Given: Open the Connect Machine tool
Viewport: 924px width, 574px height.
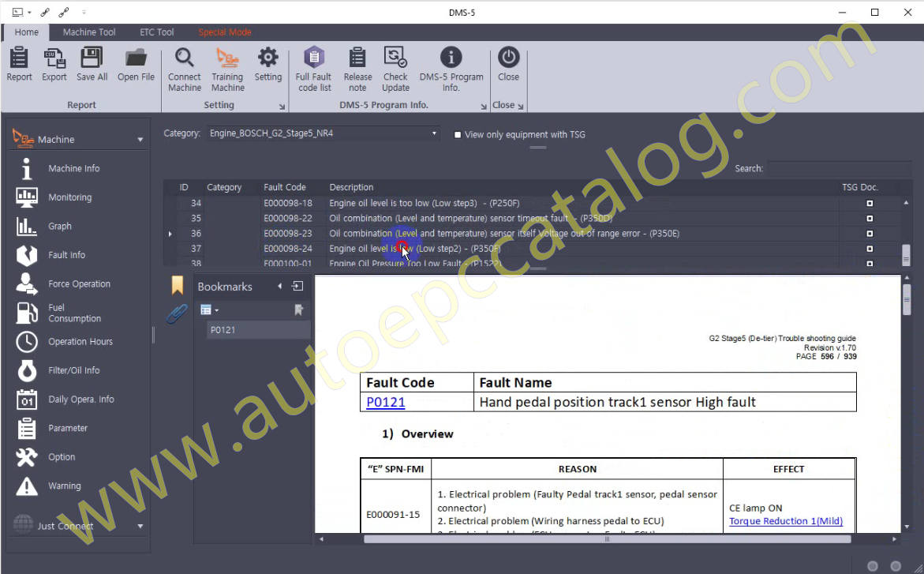Looking at the screenshot, I should [x=184, y=68].
